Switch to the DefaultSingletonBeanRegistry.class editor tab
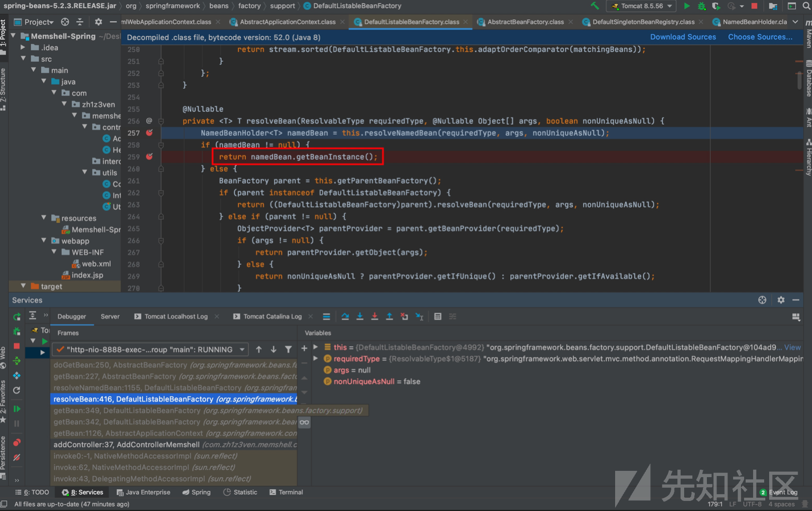The width and height of the screenshot is (812, 511). (x=643, y=22)
